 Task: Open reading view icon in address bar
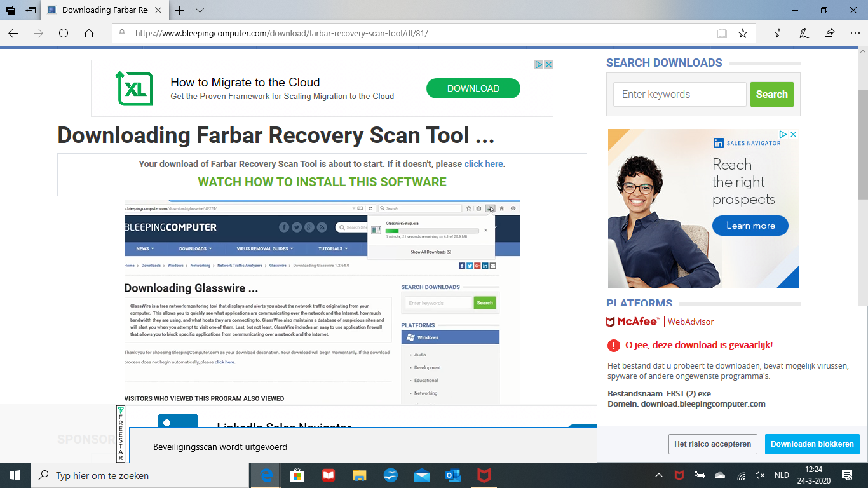pyautogui.click(x=722, y=33)
